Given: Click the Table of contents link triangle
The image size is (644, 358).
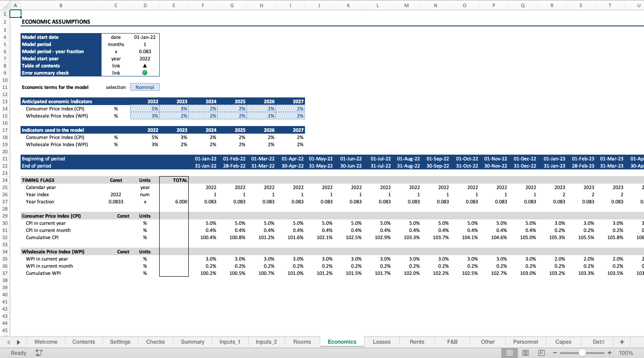Looking at the screenshot, I should click(144, 66).
